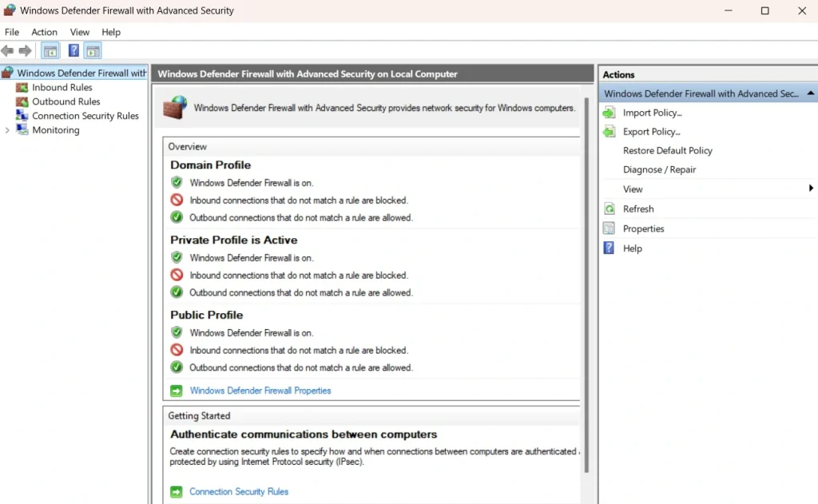Expand the Monitoring tree node
818x504 pixels.
click(x=7, y=130)
